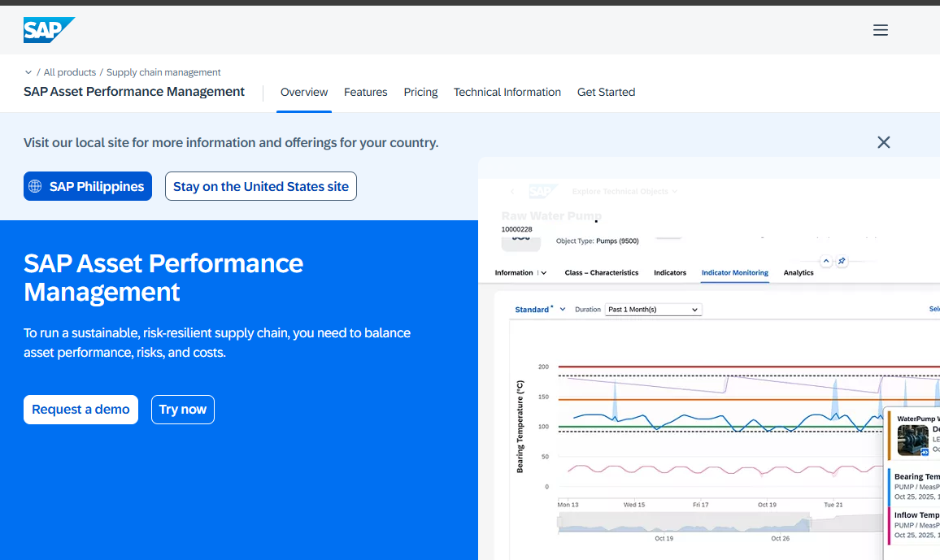Switch to the SAP Philippines site
The height and width of the screenshot is (560, 940).
tap(88, 186)
